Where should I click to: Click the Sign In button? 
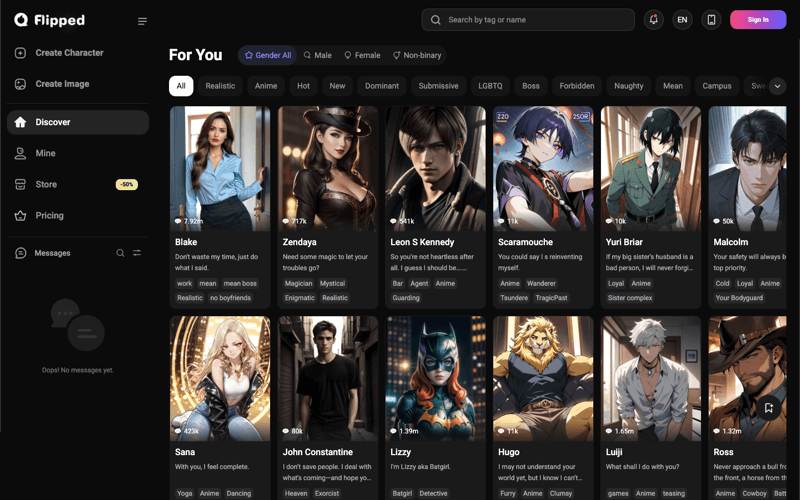[x=758, y=20]
